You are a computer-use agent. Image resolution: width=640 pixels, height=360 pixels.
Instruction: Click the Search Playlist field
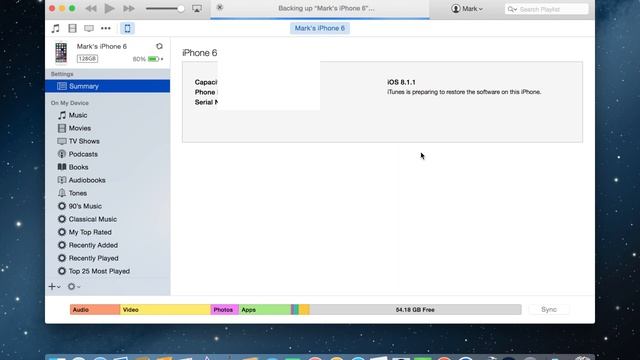tap(546, 9)
